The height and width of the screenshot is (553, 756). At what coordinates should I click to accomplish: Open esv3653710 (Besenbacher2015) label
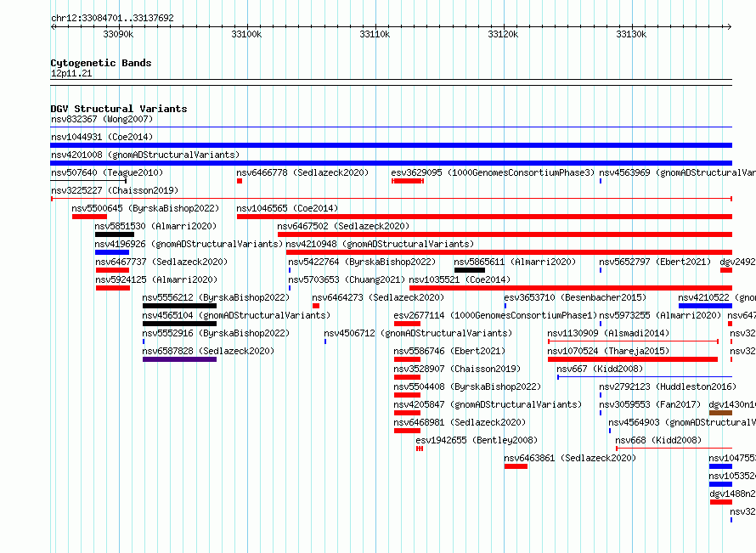[x=575, y=297]
